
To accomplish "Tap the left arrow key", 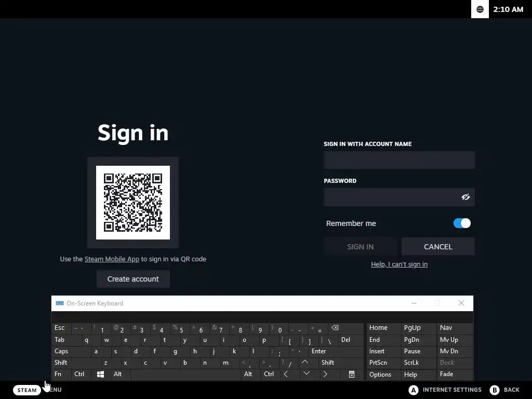I will (286, 374).
